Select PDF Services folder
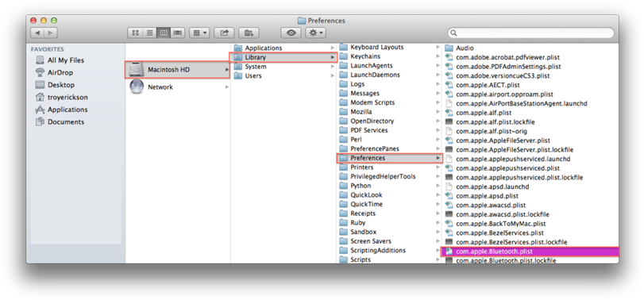 click(x=389, y=130)
